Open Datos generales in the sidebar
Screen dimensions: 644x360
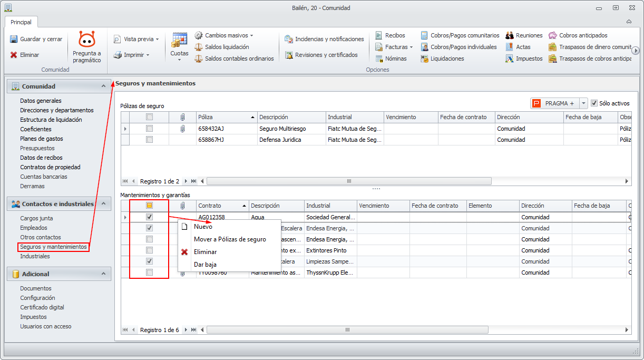click(41, 101)
